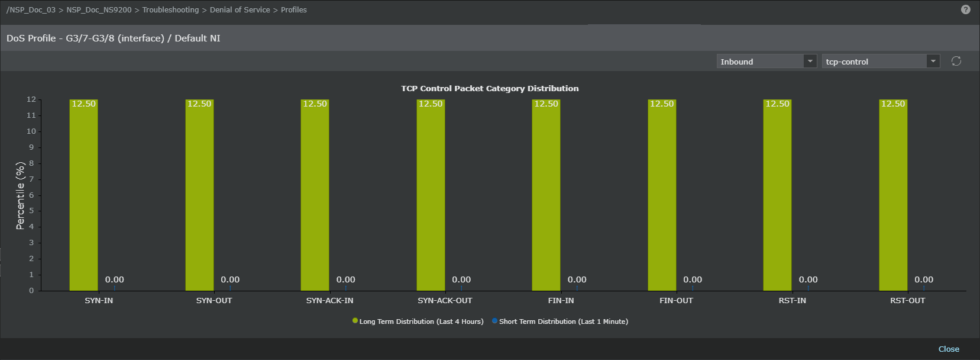Screen dimensions: 980x360
Task: Click the DoS Profile header title
Action: tap(114, 38)
